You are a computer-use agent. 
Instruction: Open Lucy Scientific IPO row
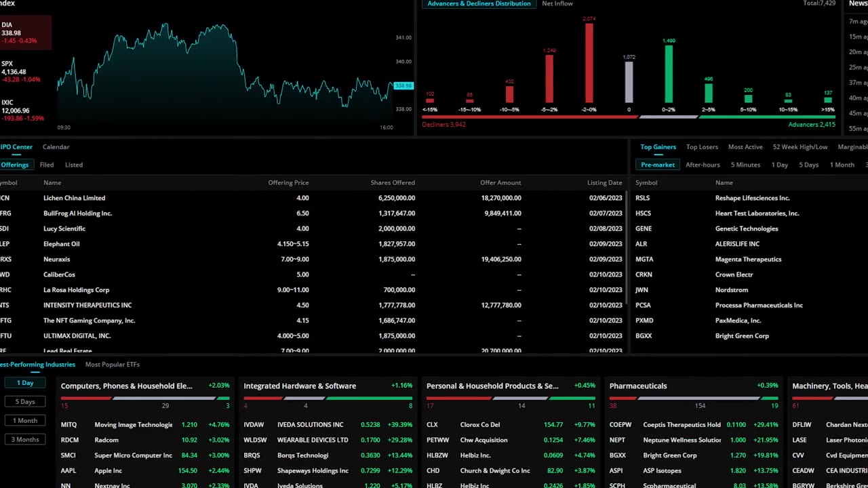pyautogui.click(x=312, y=228)
